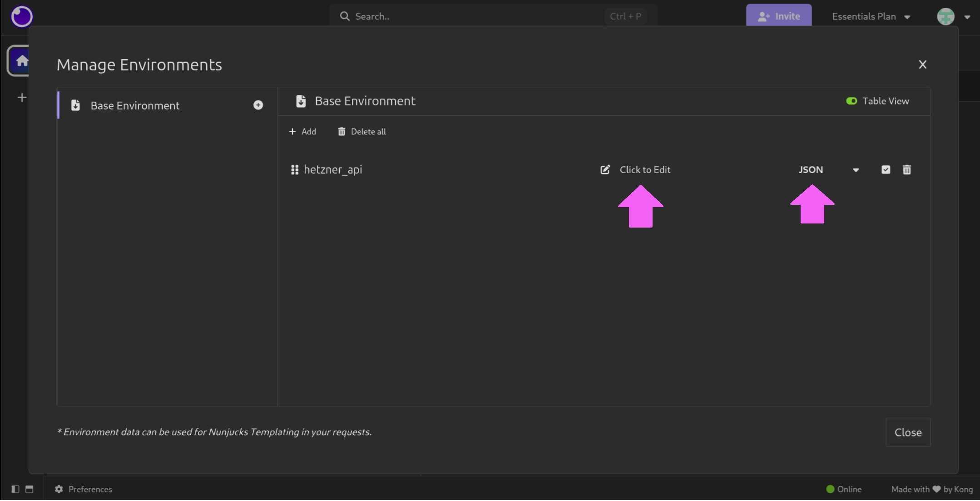The height and width of the screenshot is (501, 980).
Task: Click the Insomnia logo icon
Action: pos(21,16)
